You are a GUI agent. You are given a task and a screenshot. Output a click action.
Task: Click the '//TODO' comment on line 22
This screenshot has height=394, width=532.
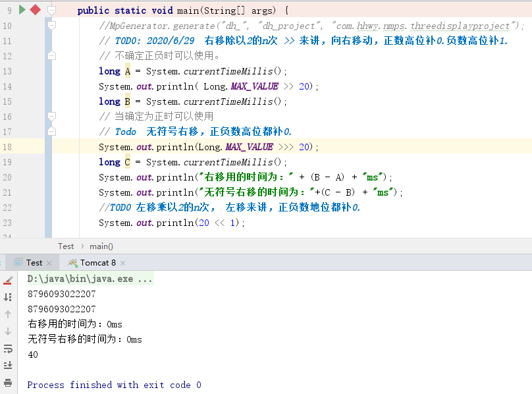(x=115, y=208)
